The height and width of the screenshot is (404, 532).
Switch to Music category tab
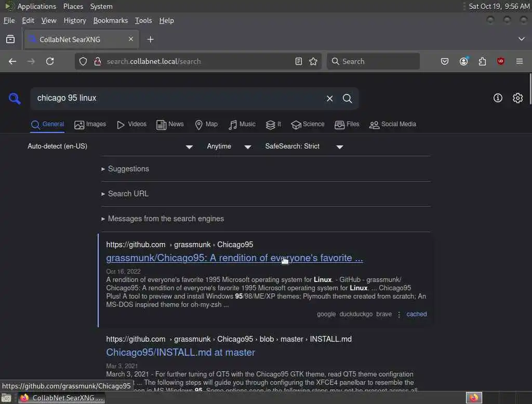[x=242, y=125]
